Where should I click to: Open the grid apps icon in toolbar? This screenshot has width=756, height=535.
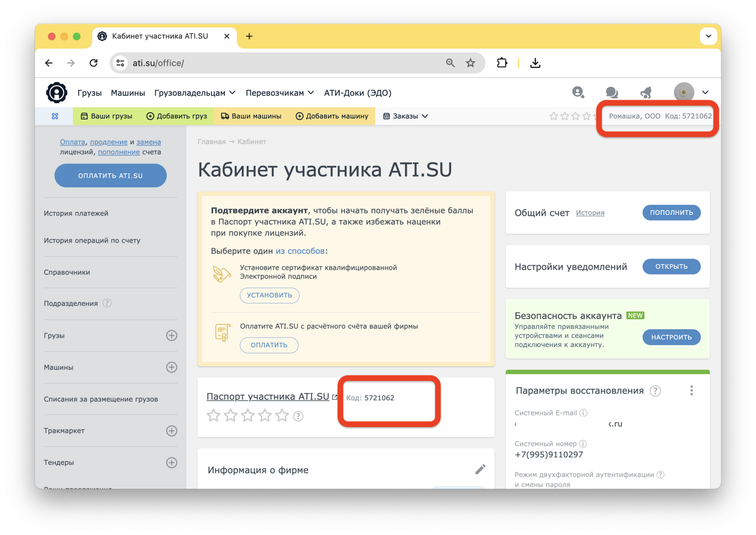click(55, 116)
